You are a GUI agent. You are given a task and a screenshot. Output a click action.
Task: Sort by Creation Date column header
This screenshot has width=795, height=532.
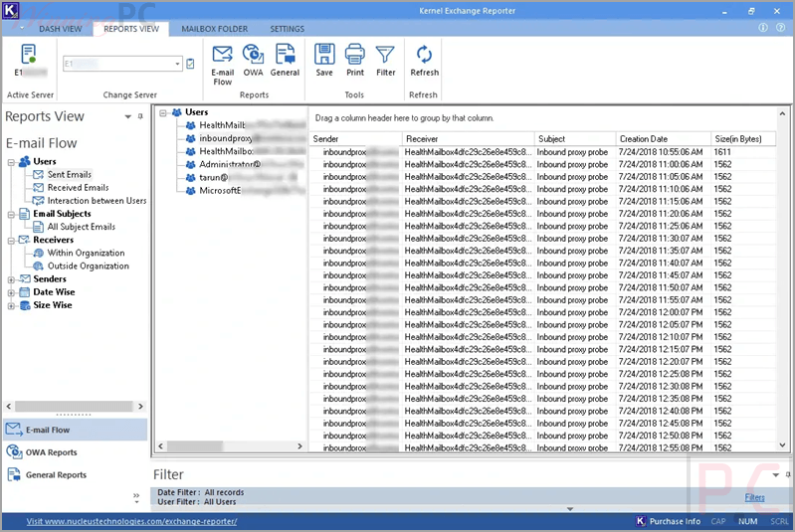pos(664,139)
